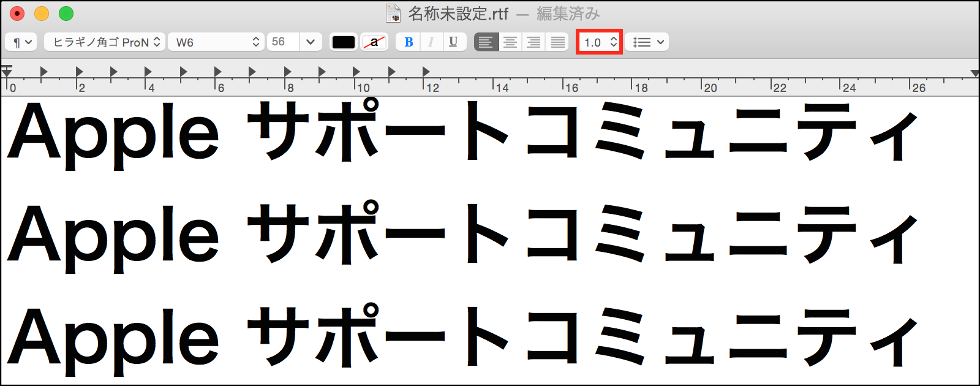Close the window with red button
The image size is (980, 386).
[x=17, y=13]
